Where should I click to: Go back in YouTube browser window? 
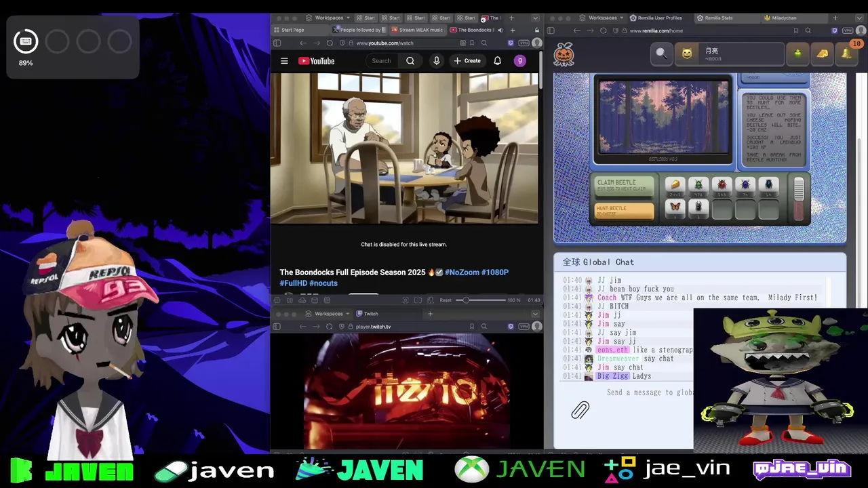pos(303,43)
